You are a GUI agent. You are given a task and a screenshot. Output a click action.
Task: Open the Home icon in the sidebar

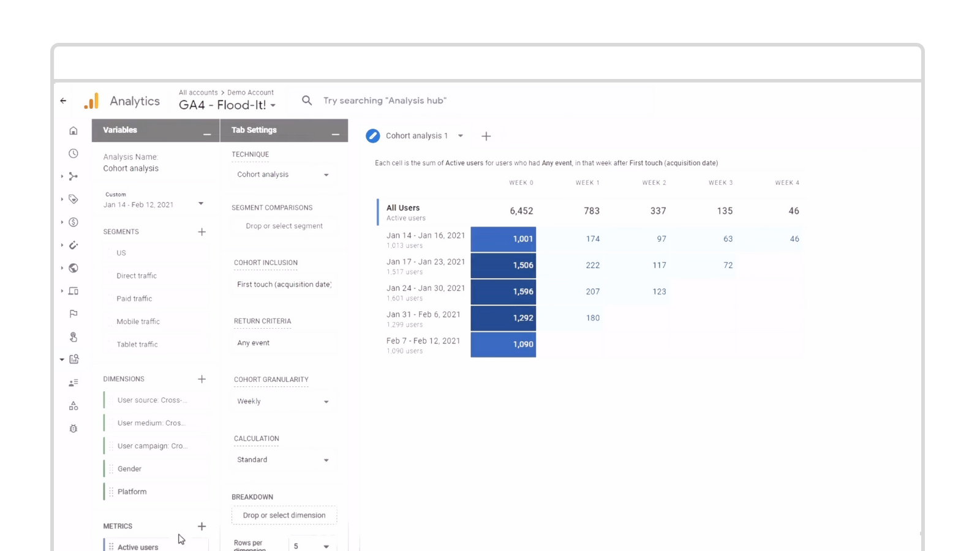(x=73, y=130)
